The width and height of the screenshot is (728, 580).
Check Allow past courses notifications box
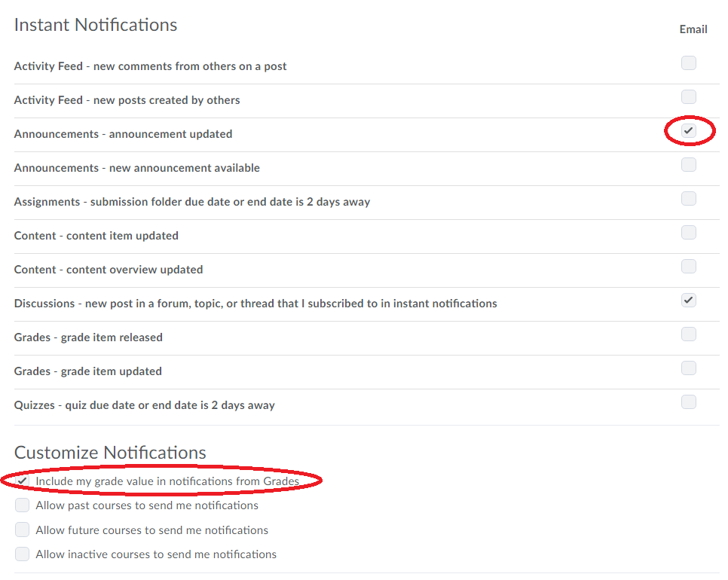coord(23,505)
